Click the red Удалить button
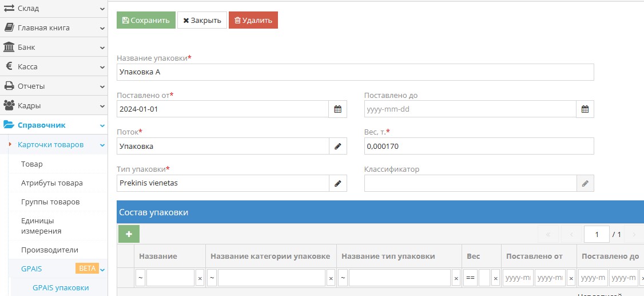 point(253,20)
